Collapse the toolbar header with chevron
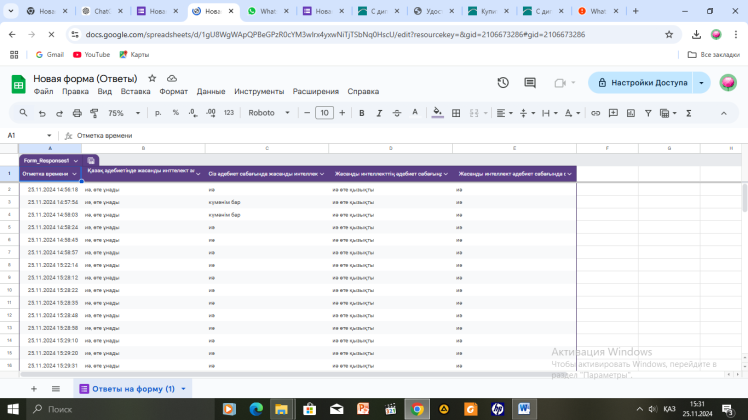The width and height of the screenshot is (748, 420). (x=724, y=113)
